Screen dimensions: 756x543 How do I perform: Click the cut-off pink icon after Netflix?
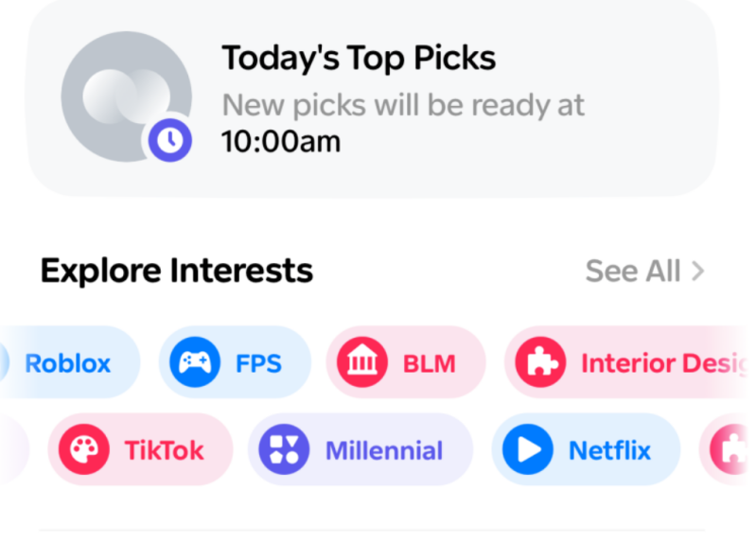(x=727, y=450)
